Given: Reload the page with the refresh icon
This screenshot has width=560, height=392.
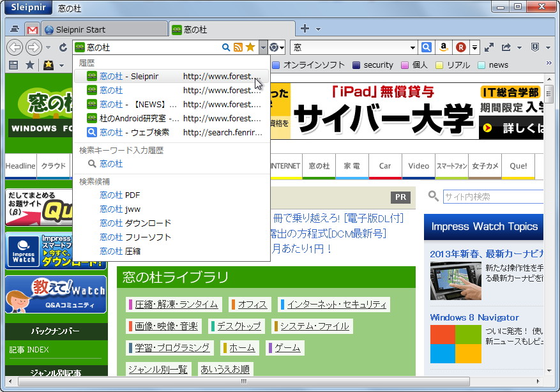Looking at the screenshot, I should click(63, 47).
